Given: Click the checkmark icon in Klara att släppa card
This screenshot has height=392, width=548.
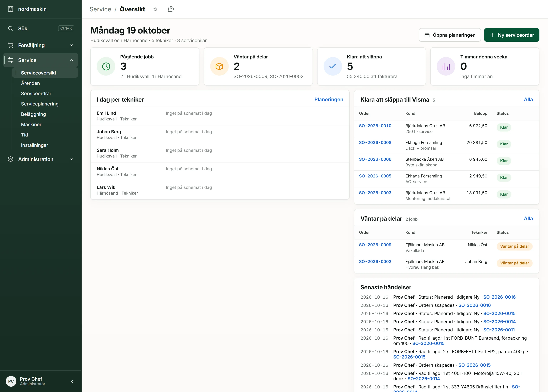Looking at the screenshot, I should tap(333, 66).
